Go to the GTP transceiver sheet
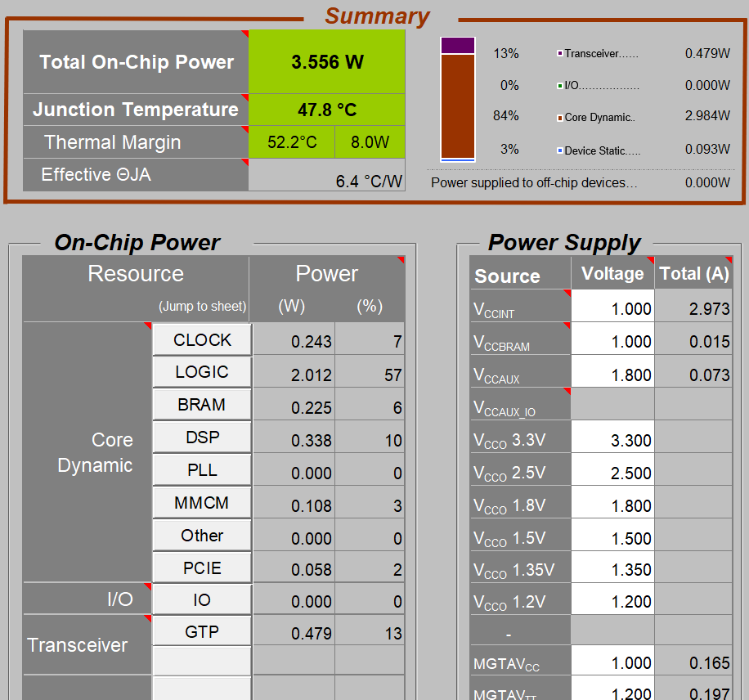The height and width of the screenshot is (700, 749). tap(202, 631)
